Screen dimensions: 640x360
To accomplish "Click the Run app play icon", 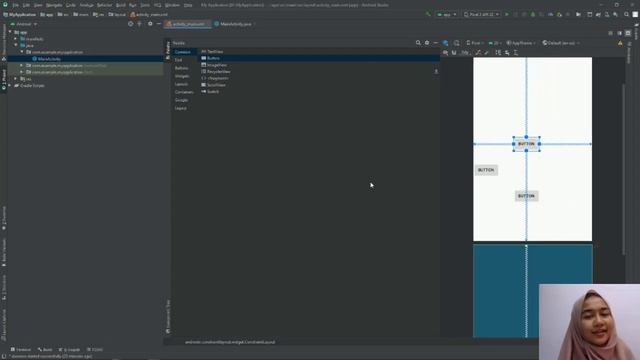I will 507,14.
